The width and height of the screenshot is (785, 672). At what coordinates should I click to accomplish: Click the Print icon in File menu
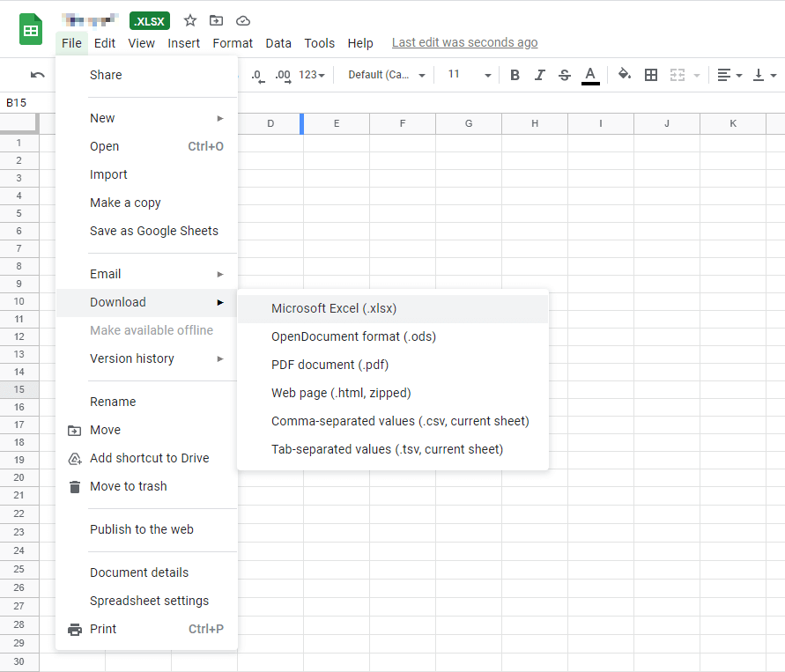pyautogui.click(x=75, y=629)
